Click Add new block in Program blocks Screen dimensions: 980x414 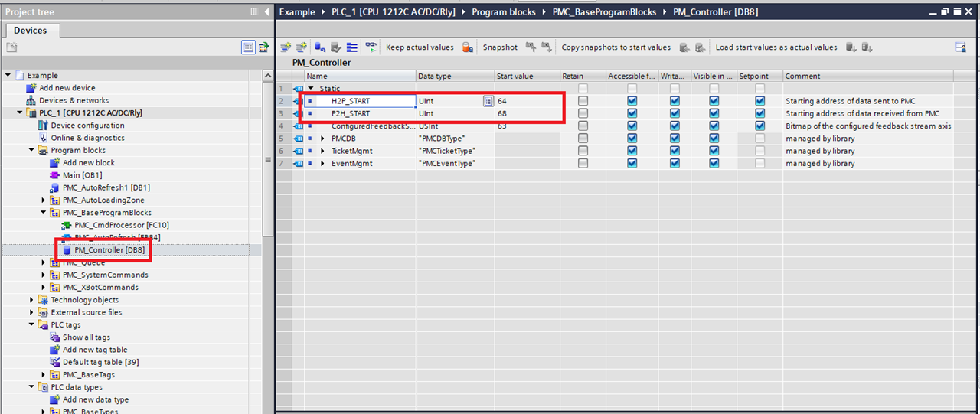tap(88, 163)
